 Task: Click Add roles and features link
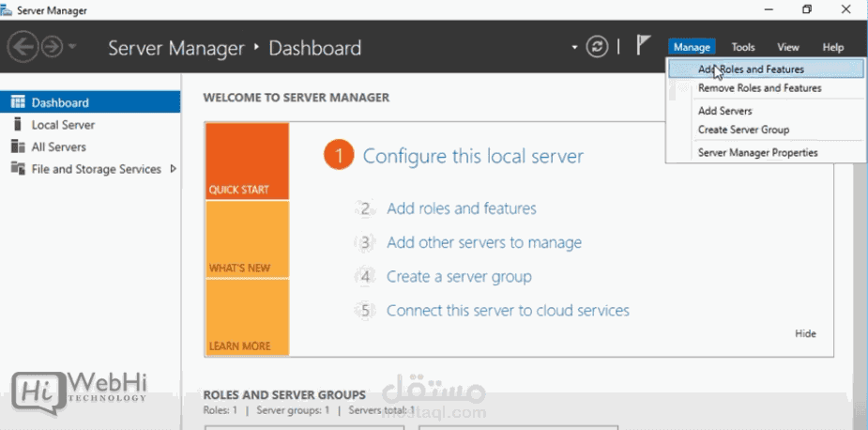click(x=461, y=208)
